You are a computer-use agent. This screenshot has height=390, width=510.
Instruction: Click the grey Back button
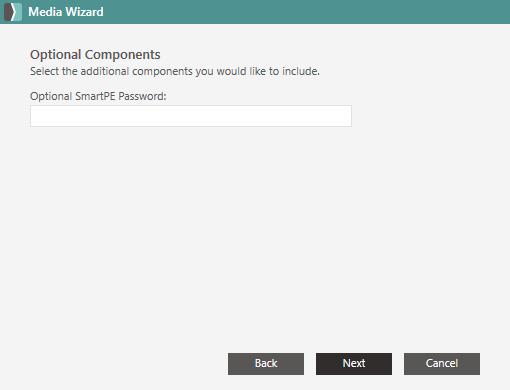point(266,364)
